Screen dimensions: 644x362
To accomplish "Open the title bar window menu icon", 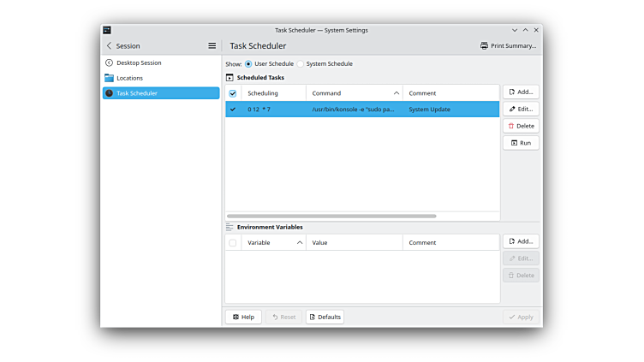I will pyautogui.click(x=107, y=30).
